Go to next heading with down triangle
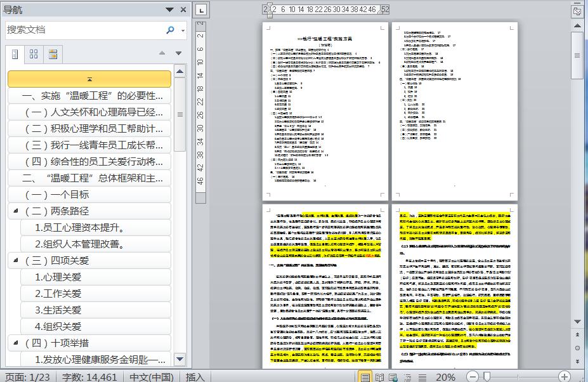Image resolution: width=588 pixels, height=382 pixels. 178,53
